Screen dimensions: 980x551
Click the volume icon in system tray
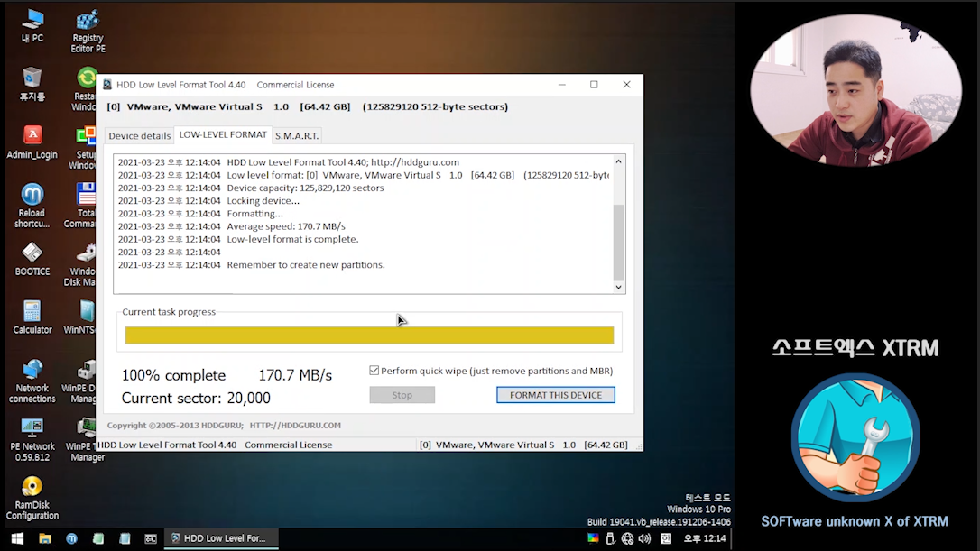point(644,537)
